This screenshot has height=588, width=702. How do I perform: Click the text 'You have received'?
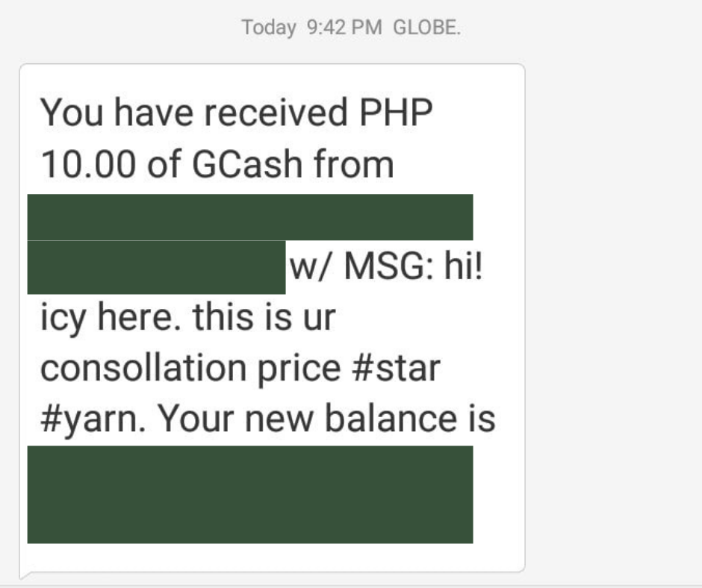coord(194,112)
